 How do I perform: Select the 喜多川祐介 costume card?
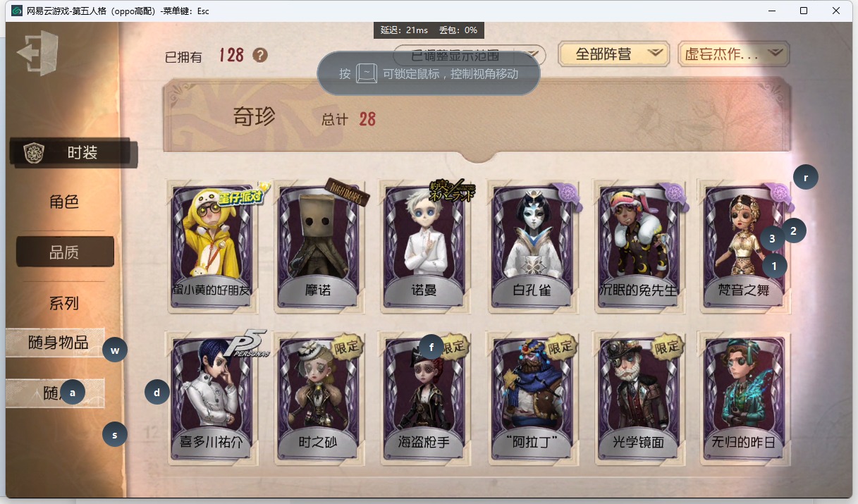(x=212, y=398)
